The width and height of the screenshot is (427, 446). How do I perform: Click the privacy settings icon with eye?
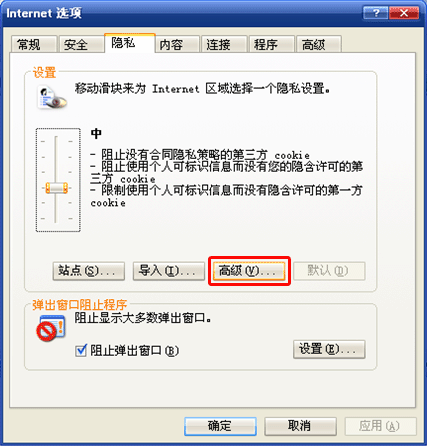coord(52,97)
